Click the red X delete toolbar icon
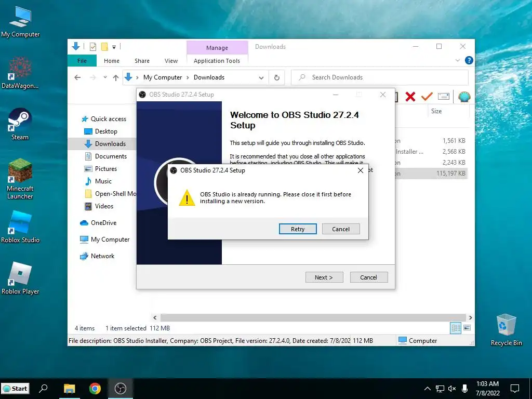Viewport: 532px width, 399px height. (x=410, y=97)
